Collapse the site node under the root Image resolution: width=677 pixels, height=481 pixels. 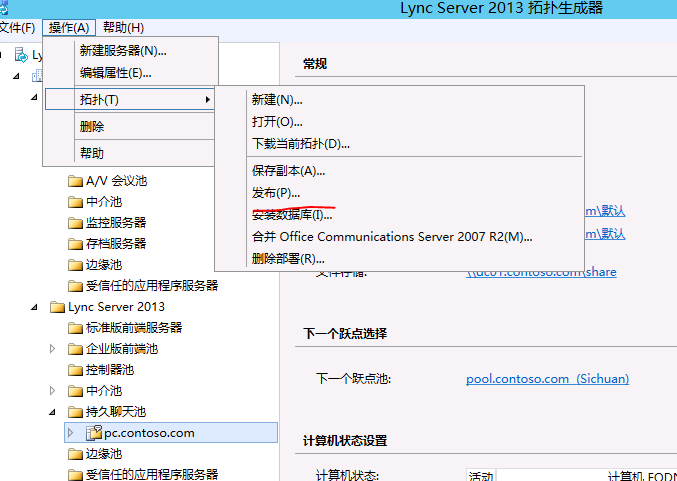[16, 76]
